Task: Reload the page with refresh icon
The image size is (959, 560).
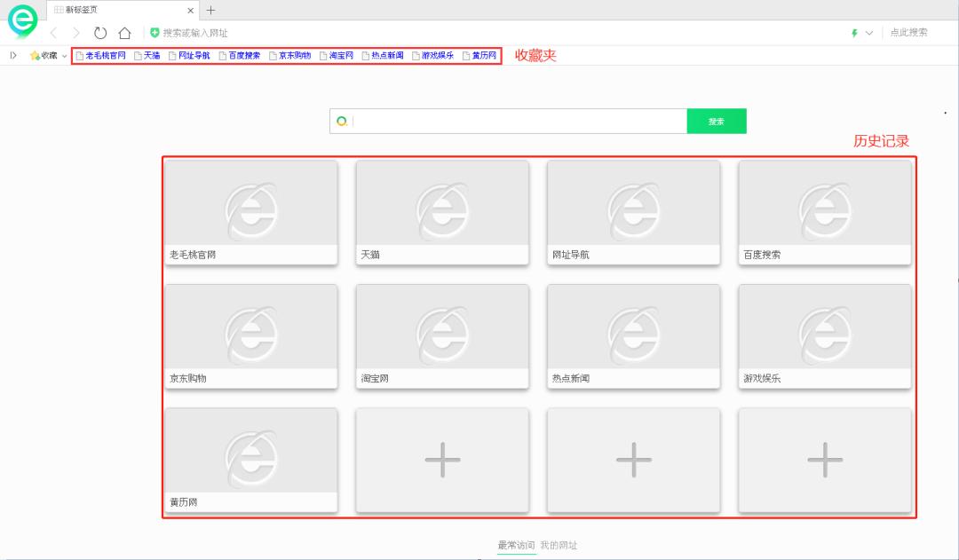Action: point(100,33)
